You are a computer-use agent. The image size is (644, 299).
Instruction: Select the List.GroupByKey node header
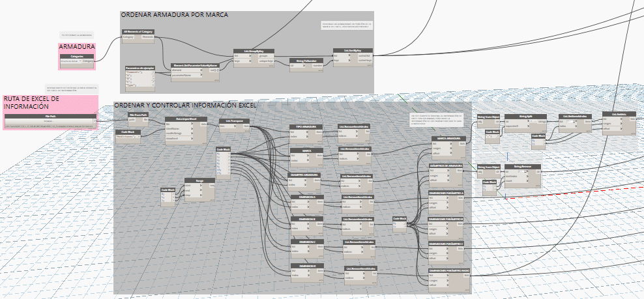point(253,50)
